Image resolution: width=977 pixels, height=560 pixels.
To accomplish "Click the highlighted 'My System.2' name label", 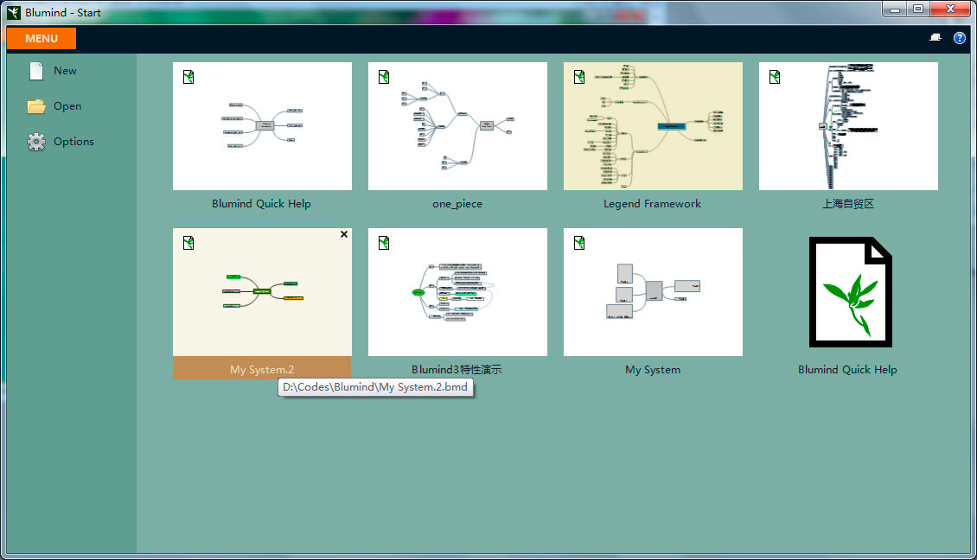I will pos(262,369).
